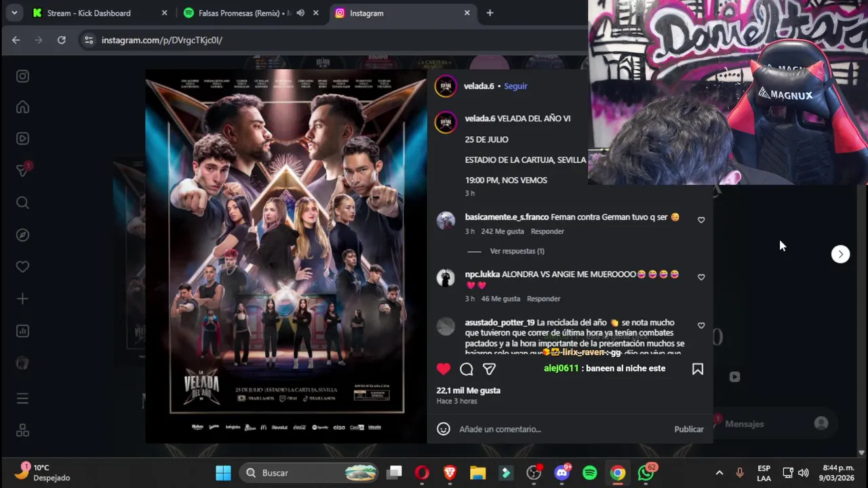
Task: Open the emoji picker in the comment box
Action: [443, 429]
